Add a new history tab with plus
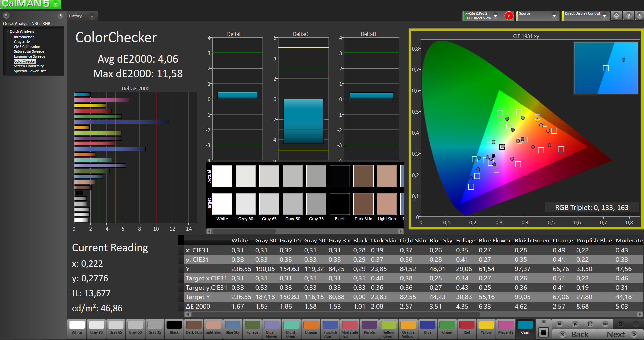Viewport: 644px width, 340px height. tap(92, 16)
